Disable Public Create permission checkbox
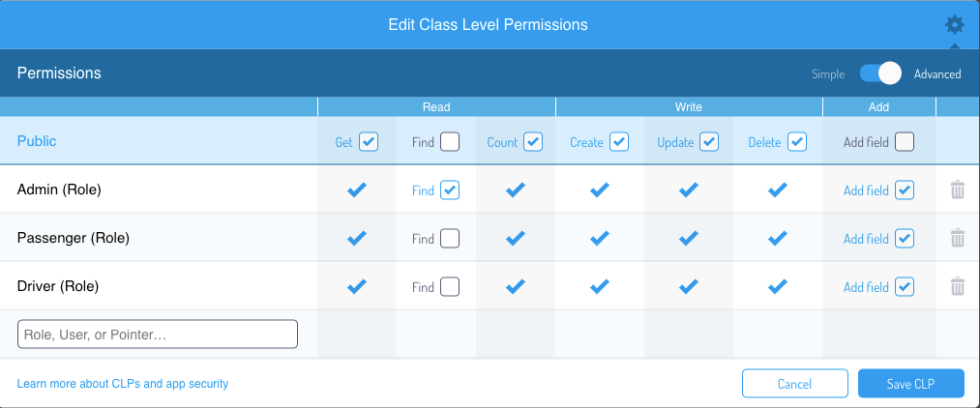Image resolution: width=980 pixels, height=408 pixels. (x=619, y=142)
